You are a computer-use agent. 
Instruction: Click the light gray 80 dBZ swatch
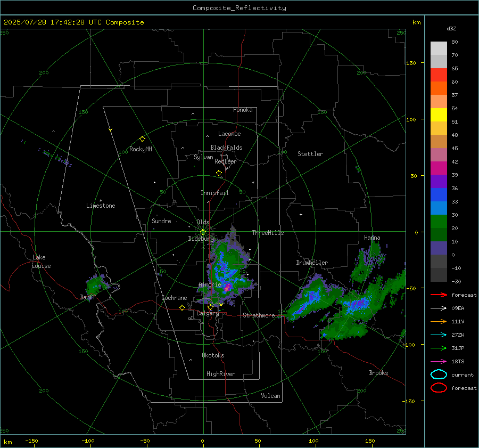[x=439, y=48]
